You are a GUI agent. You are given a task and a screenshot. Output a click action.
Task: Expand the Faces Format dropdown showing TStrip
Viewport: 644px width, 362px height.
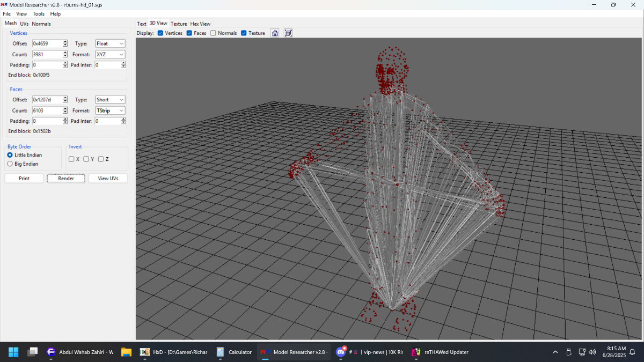(x=110, y=110)
